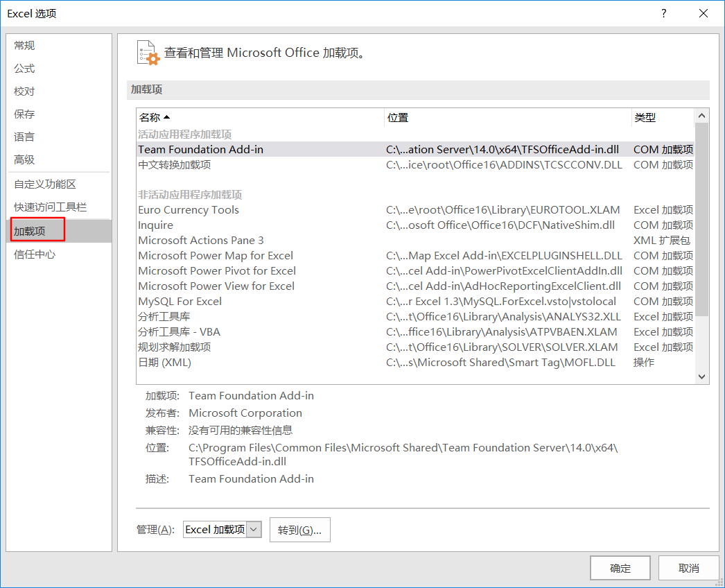
Task: Select the MySQL For Excel row
Action: (x=416, y=301)
